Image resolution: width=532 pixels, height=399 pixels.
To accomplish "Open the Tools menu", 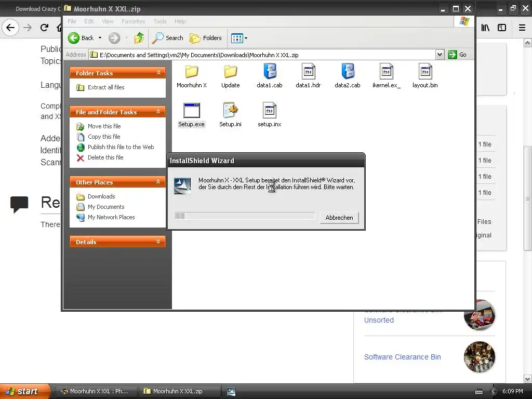I will pos(160,21).
